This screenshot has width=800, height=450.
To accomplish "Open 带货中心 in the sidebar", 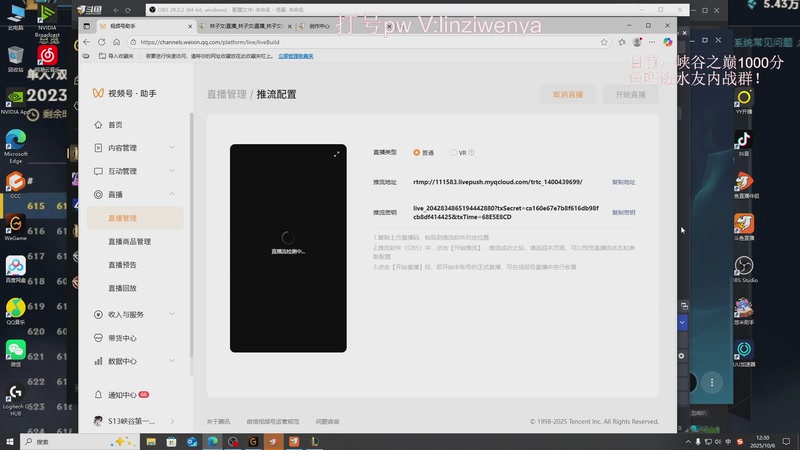I will click(x=122, y=338).
